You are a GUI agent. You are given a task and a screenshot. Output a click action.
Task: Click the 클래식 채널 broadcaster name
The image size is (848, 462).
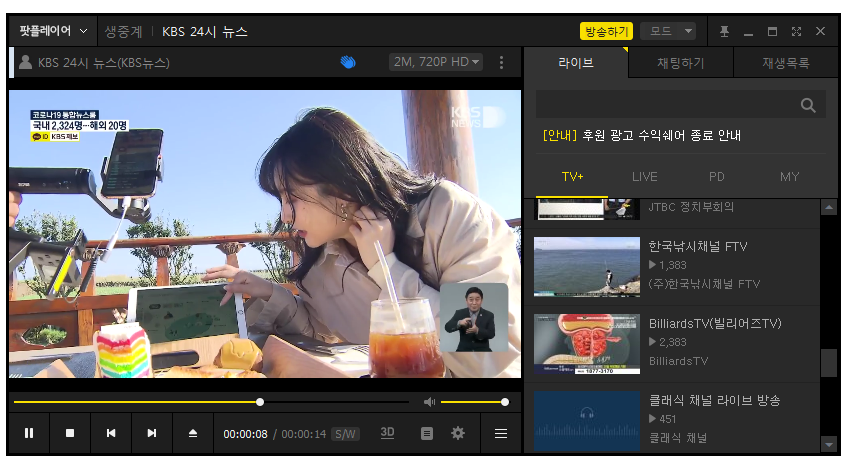click(678, 438)
